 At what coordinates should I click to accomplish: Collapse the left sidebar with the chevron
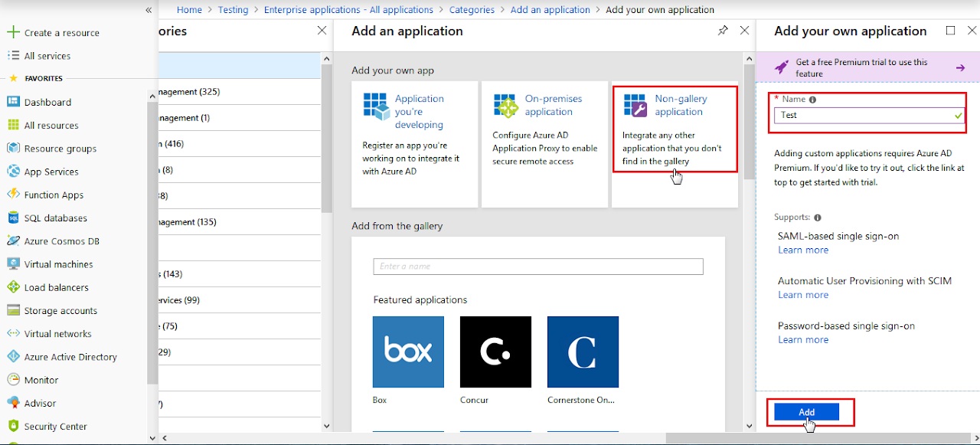click(149, 10)
